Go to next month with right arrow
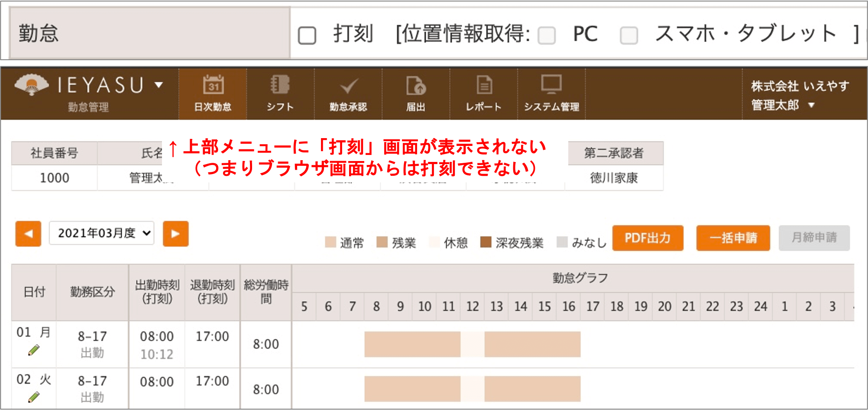 [175, 234]
